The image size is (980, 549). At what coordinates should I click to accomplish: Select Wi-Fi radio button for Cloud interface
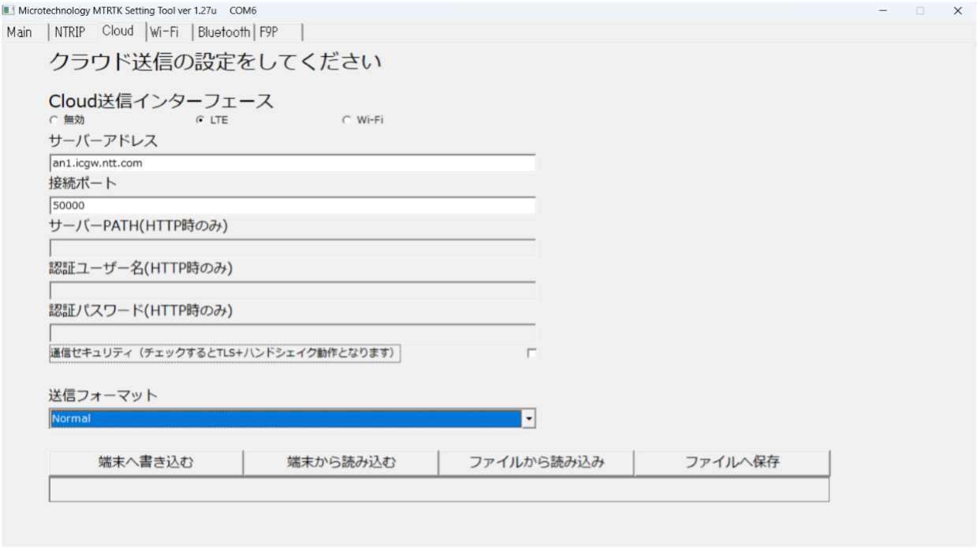(x=346, y=121)
